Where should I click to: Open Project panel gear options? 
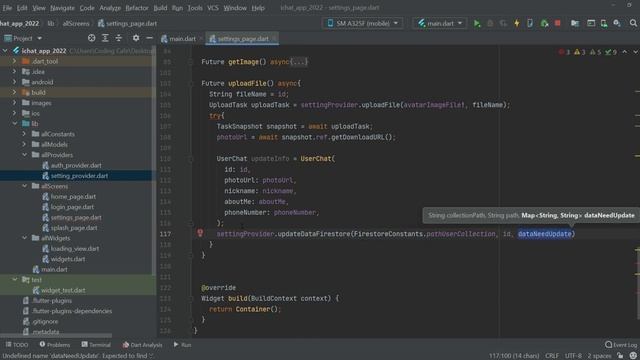(136, 38)
